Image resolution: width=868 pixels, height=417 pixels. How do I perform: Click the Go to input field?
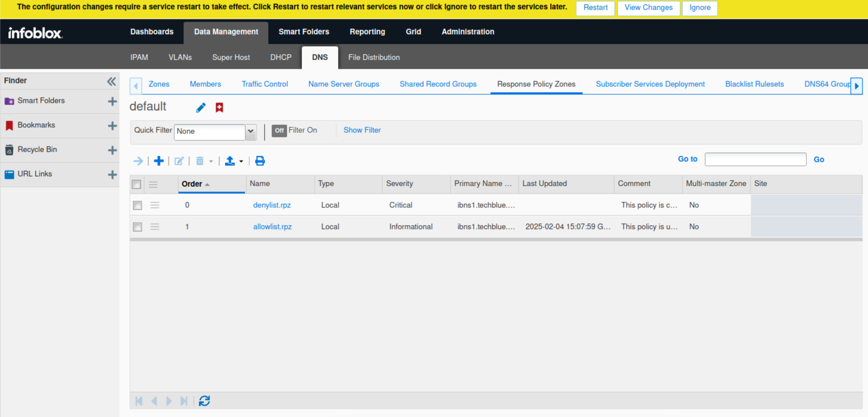pyautogui.click(x=755, y=159)
